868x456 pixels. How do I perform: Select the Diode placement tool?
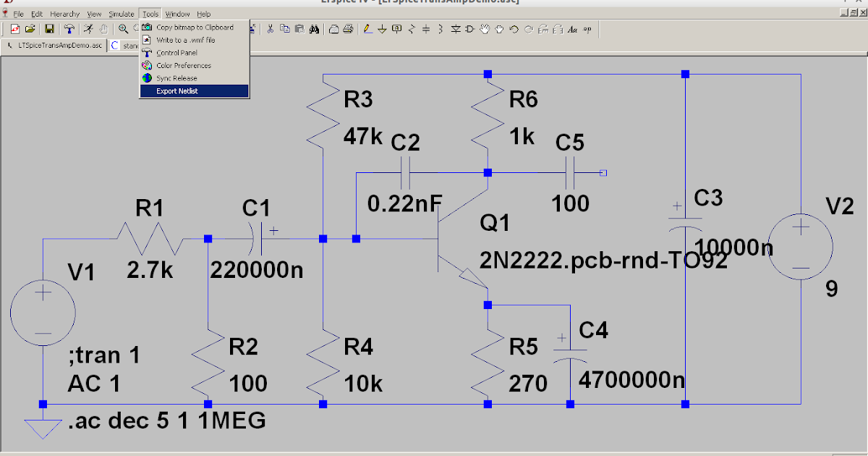point(456,29)
